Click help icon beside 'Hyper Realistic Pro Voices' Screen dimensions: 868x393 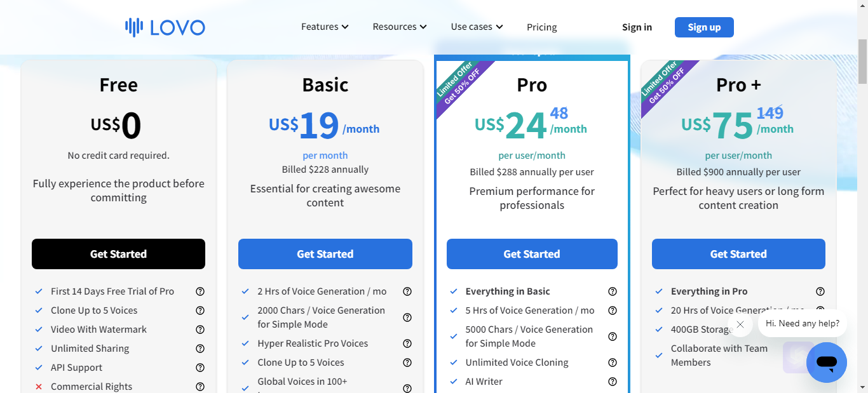(407, 343)
